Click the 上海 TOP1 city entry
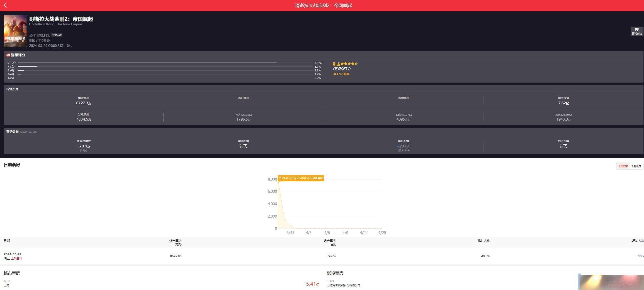This screenshot has height=290, width=644. pos(7,285)
